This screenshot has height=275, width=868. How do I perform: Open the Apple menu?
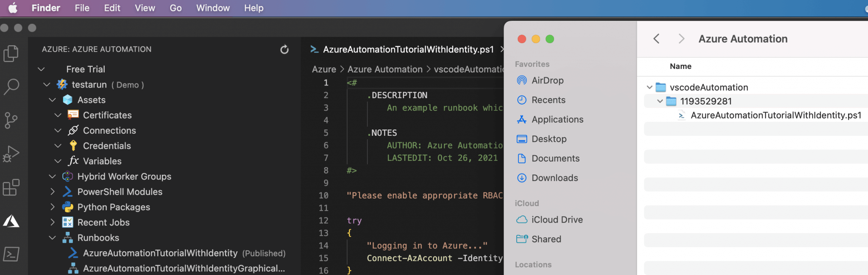coord(13,8)
